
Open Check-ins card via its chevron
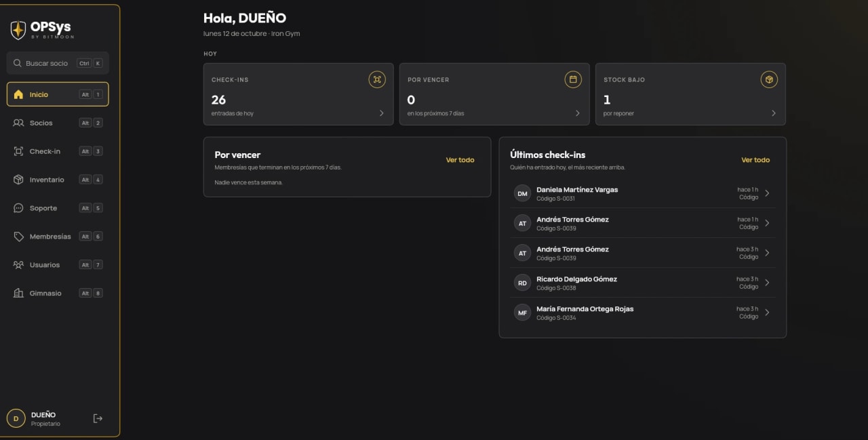[x=382, y=113]
